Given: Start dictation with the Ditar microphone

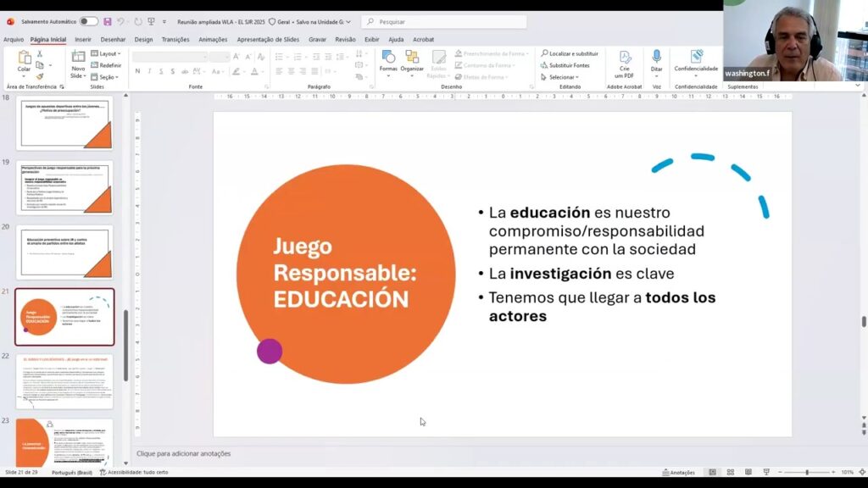Looking at the screenshot, I should click(656, 59).
